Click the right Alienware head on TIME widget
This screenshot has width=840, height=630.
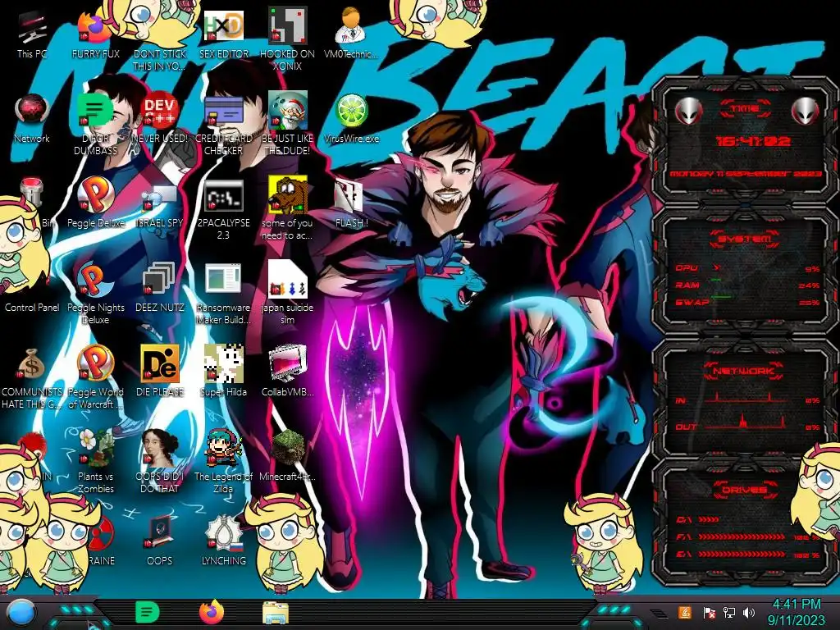806,111
